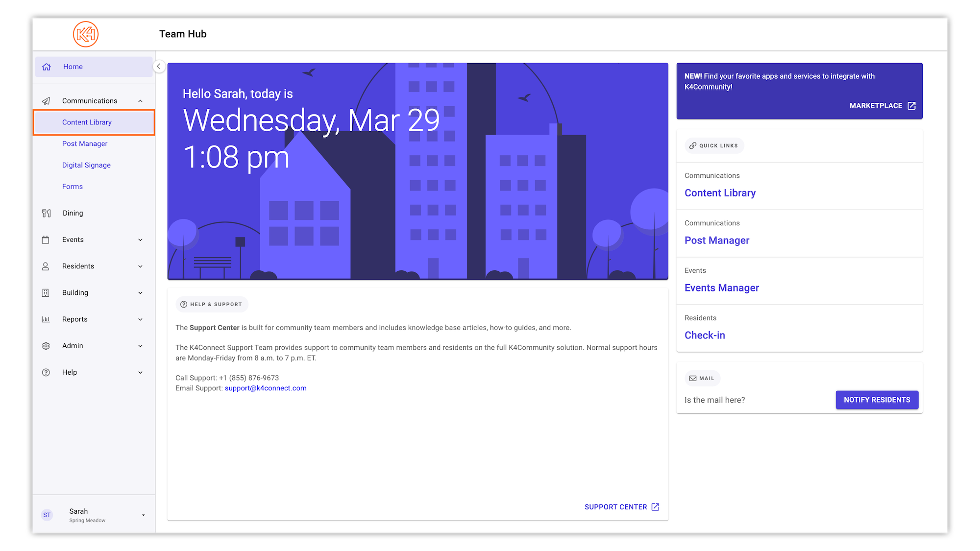The height and width of the screenshot is (551, 980).
Task: Click the support@k4connect.com email link
Action: pyautogui.click(x=266, y=388)
